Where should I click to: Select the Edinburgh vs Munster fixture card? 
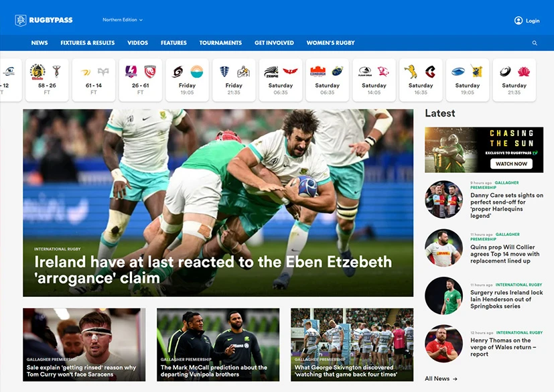(x=327, y=80)
